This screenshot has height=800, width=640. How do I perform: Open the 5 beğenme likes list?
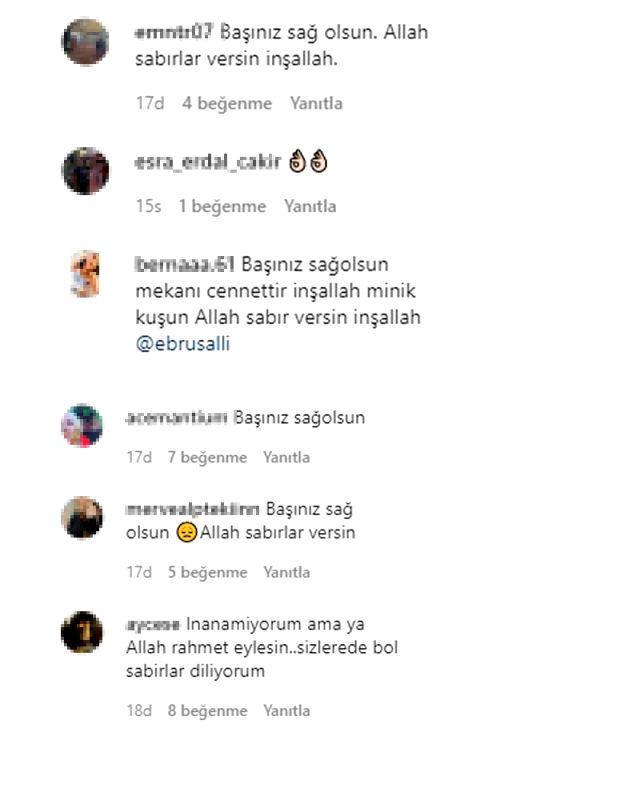[x=207, y=572]
